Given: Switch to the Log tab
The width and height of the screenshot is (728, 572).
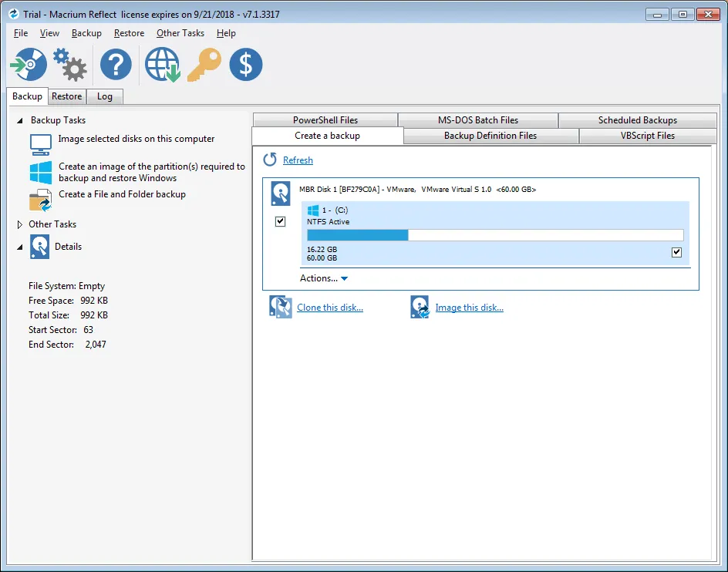Looking at the screenshot, I should pos(105,96).
